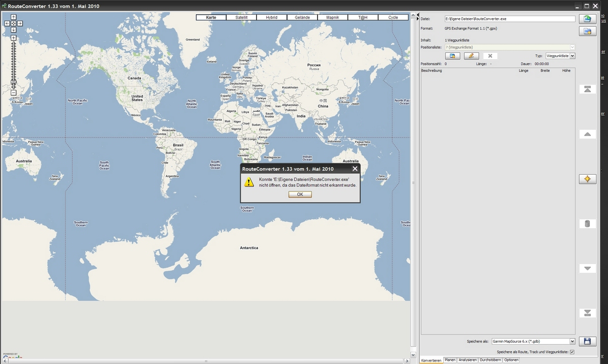Click OK in the error dialog
The width and height of the screenshot is (608, 364).
click(x=300, y=194)
